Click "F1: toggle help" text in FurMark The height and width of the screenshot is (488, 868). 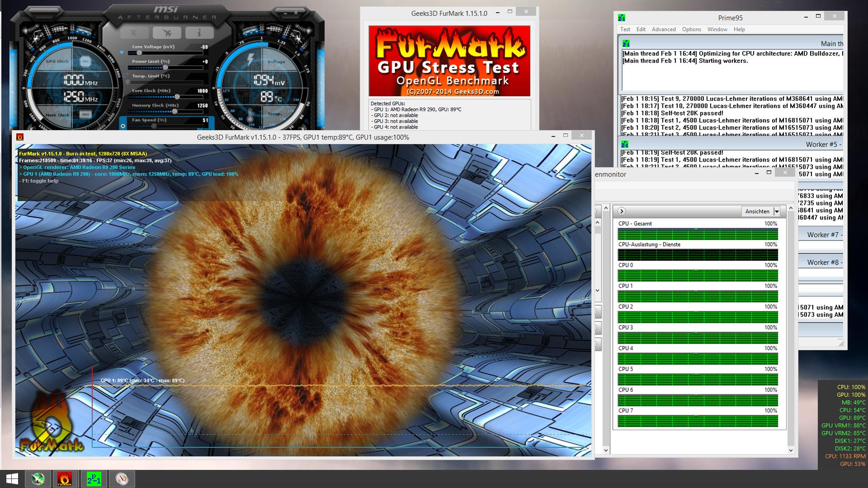coord(39,181)
